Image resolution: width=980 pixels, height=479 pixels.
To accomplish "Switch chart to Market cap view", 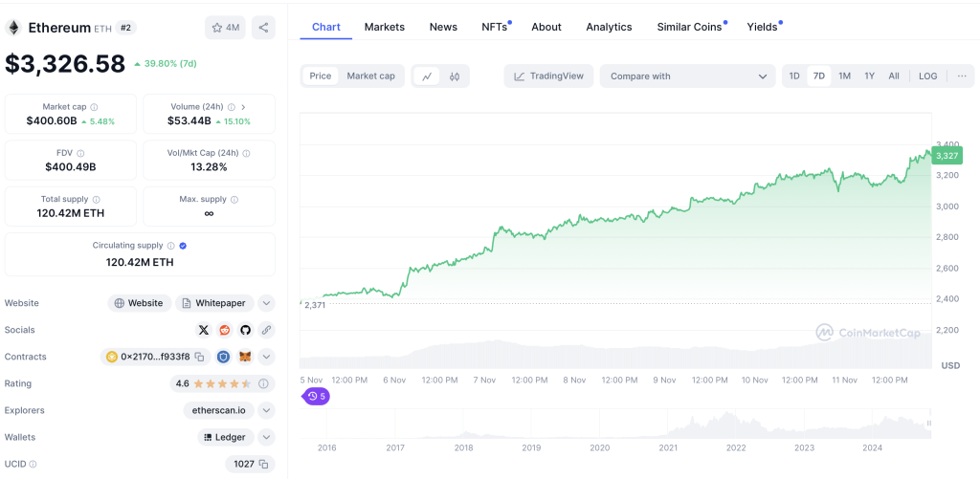I will pyautogui.click(x=371, y=76).
